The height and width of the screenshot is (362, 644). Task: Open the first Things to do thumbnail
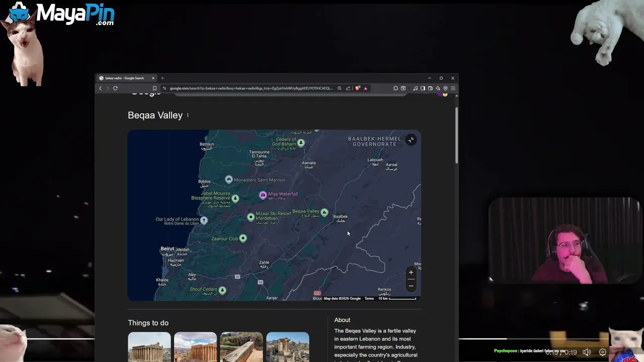point(149,347)
